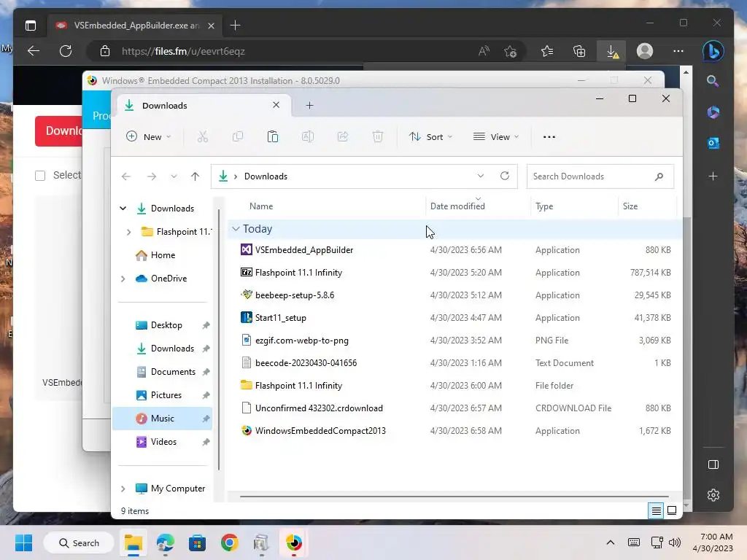Screen dimensions: 747x560
Task: Select VSEmbedded_AppBuilder file
Action: coord(304,250)
